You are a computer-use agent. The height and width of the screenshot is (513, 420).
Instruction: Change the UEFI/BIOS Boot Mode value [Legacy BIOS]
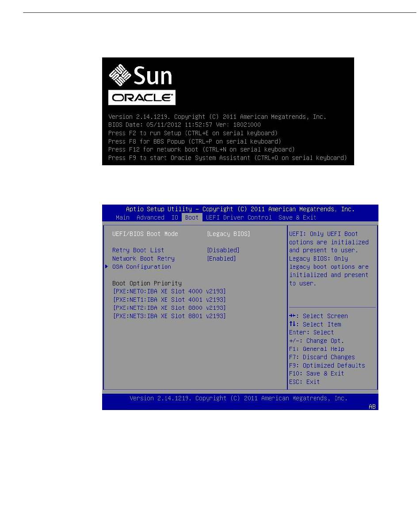229,234
